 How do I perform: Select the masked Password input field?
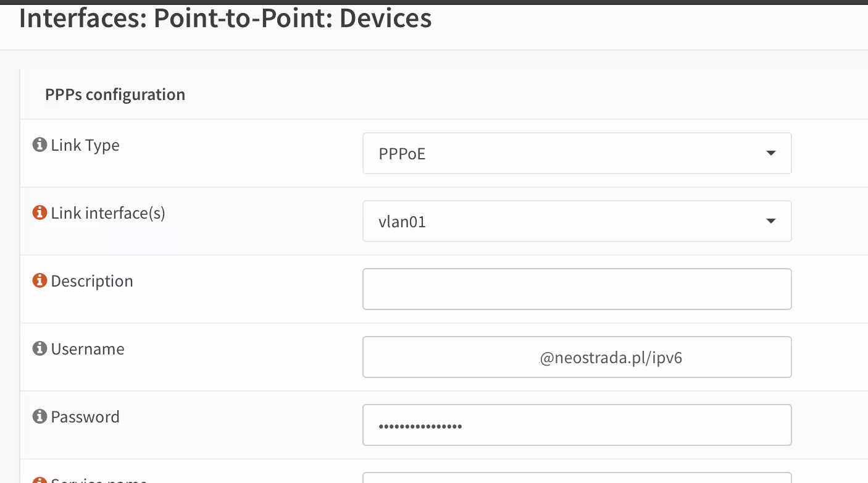click(x=577, y=425)
